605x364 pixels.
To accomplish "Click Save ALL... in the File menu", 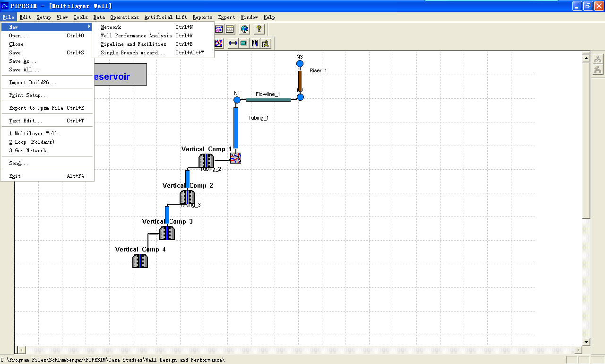I will 47,69.
